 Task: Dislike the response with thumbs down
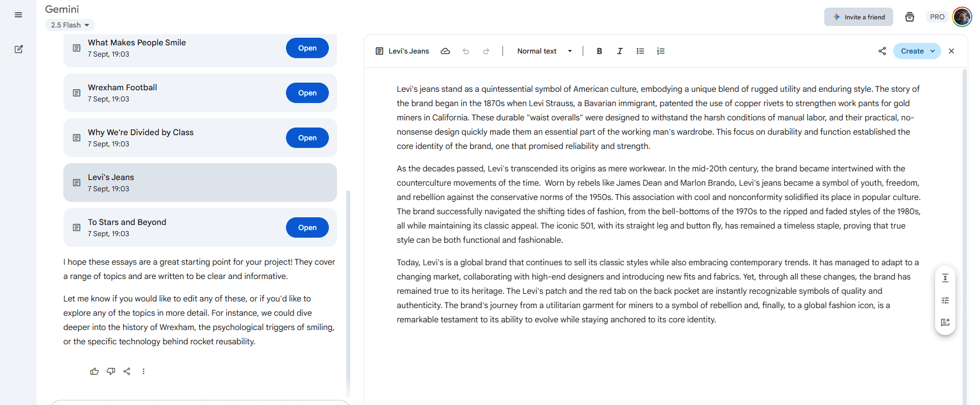pyautogui.click(x=111, y=371)
